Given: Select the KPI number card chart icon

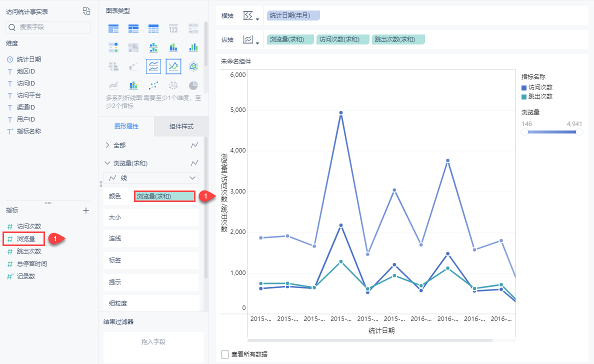Looking at the screenshot, I should tap(173, 28).
